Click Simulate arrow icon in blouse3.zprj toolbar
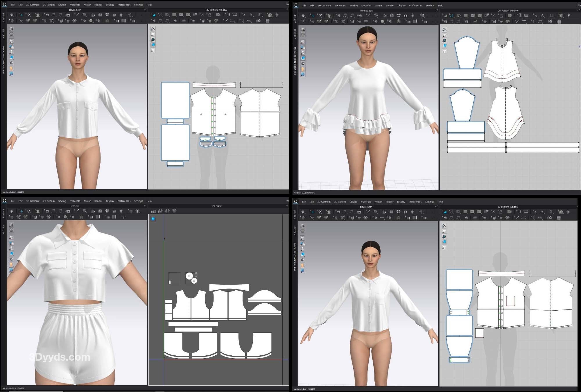The width and height of the screenshot is (581, 392). (12, 15)
